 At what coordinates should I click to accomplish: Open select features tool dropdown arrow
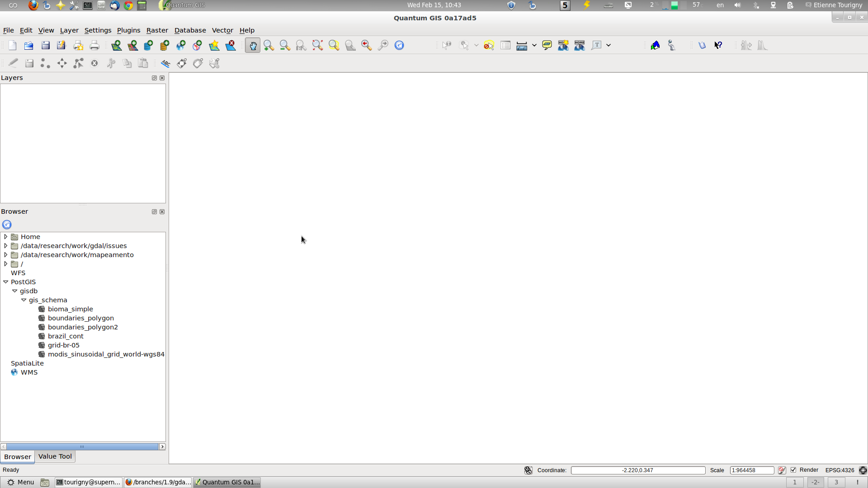(x=476, y=45)
